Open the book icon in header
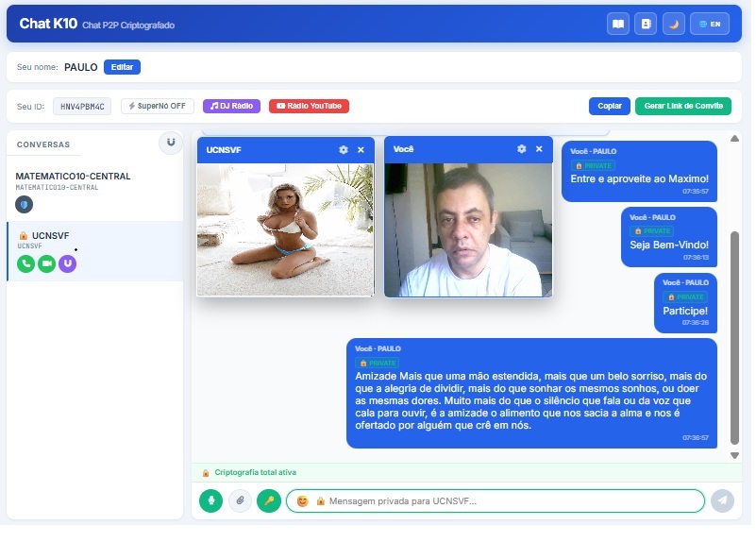 click(618, 25)
